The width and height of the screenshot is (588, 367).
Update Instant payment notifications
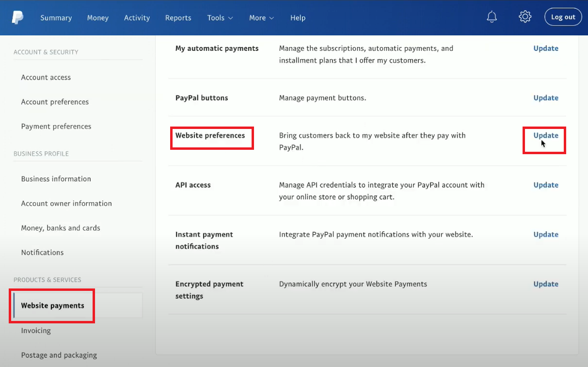click(x=546, y=235)
